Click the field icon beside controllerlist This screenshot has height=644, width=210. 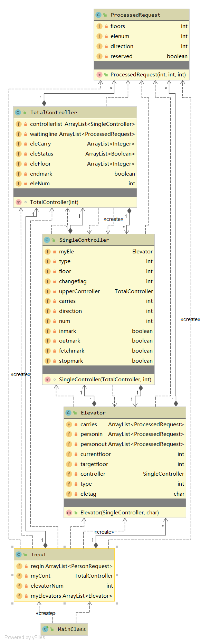19,124
